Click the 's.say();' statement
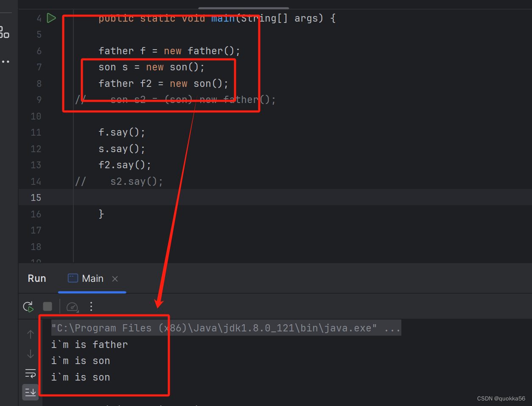Screen dimensions: 532x406 [x=122, y=149]
